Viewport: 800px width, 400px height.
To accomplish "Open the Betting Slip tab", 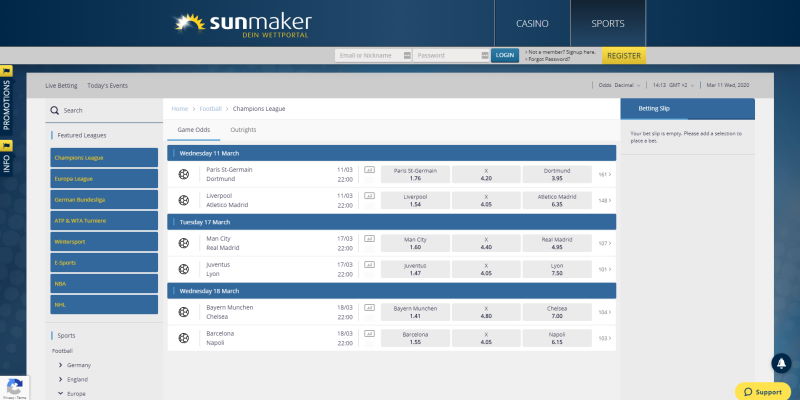I will [x=654, y=109].
